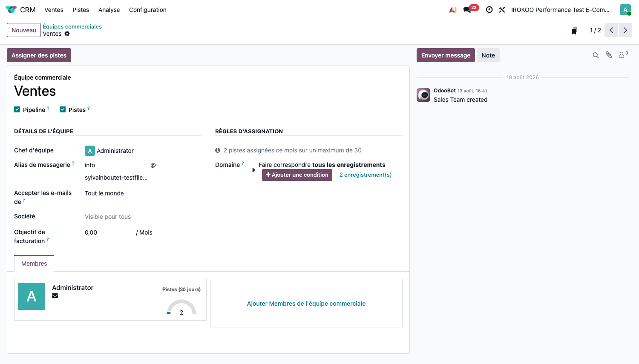Open the AI assistant icon
The height and width of the screenshot is (364, 639).
pos(453,10)
